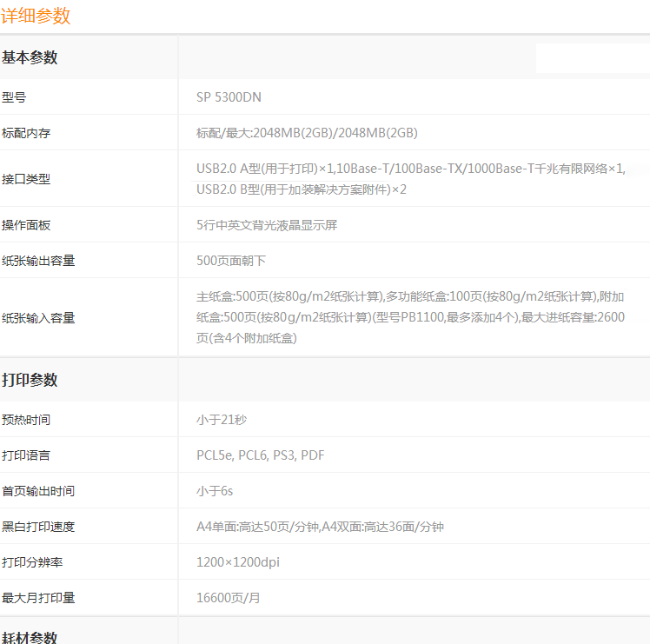Click the 首页输出时间 label
Screen dimensions: 650x644
tap(38, 491)
